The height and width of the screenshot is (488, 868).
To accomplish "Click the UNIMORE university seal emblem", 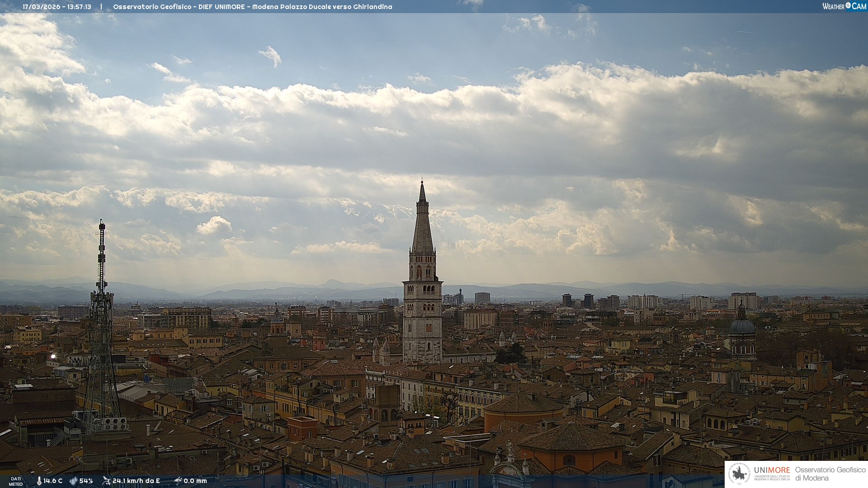I will tap(739, 474).
